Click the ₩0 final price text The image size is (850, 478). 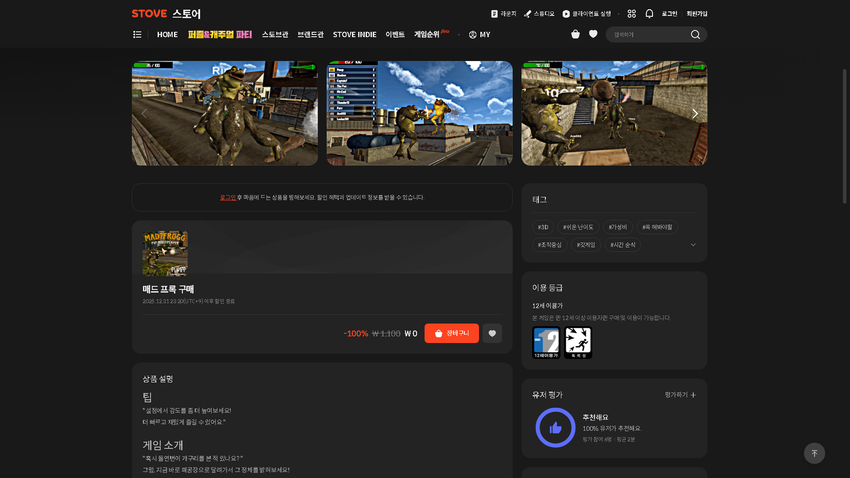click(411, 333)
